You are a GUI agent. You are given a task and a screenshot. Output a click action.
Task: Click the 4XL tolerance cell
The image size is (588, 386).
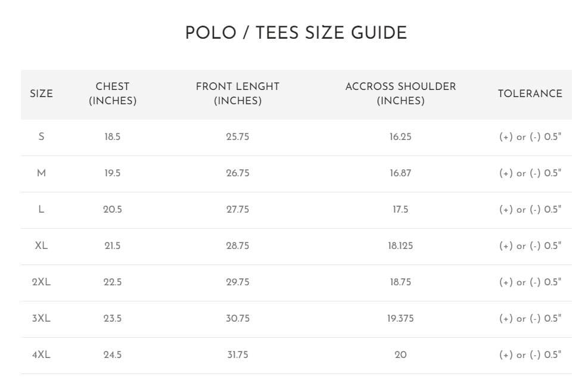[530, 355]
